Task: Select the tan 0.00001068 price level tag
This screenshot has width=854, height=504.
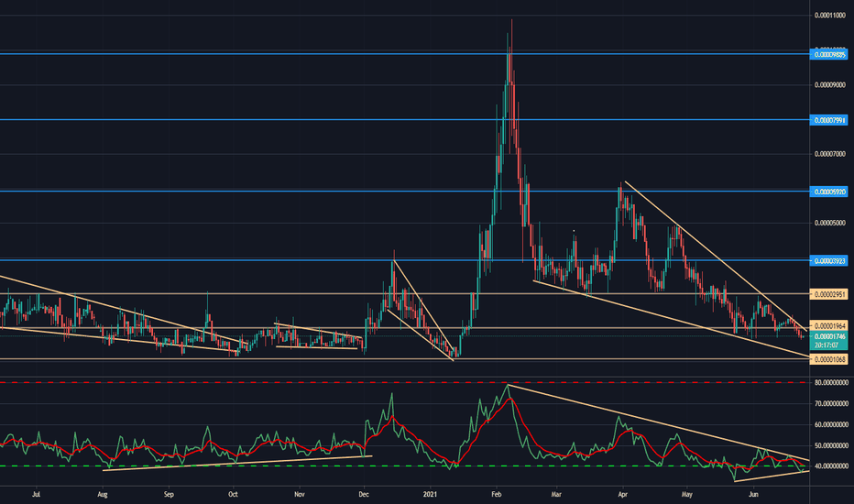Action: coord(828,359)
